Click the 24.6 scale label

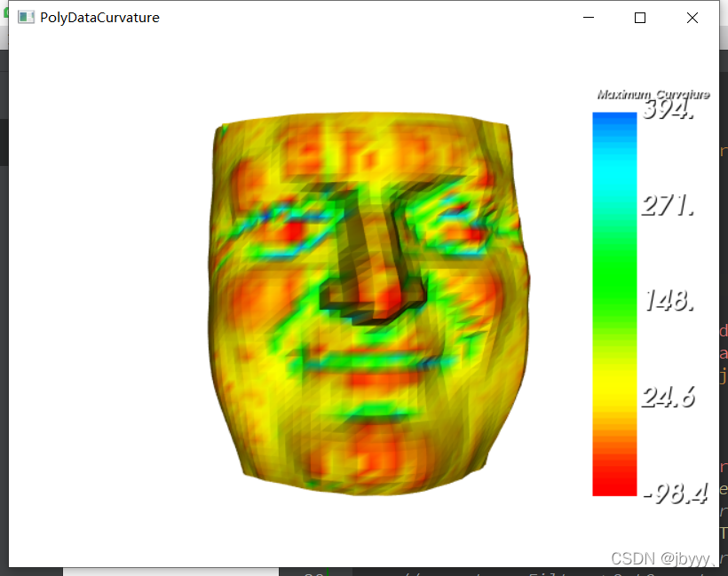669,397
